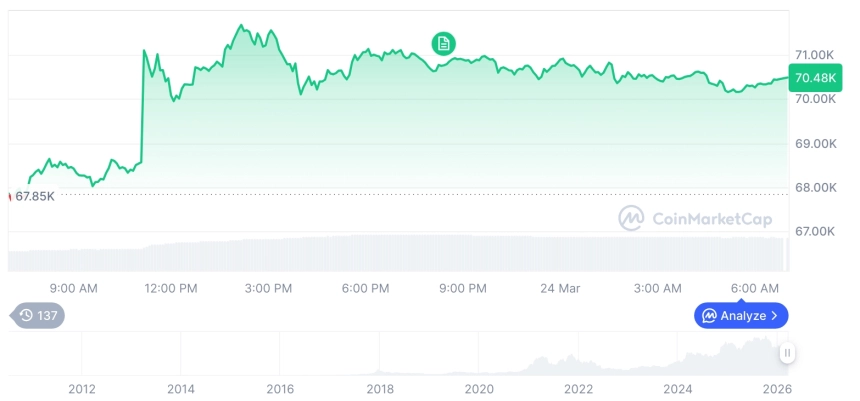Click the 71.00K price axis label

(814, 54)
